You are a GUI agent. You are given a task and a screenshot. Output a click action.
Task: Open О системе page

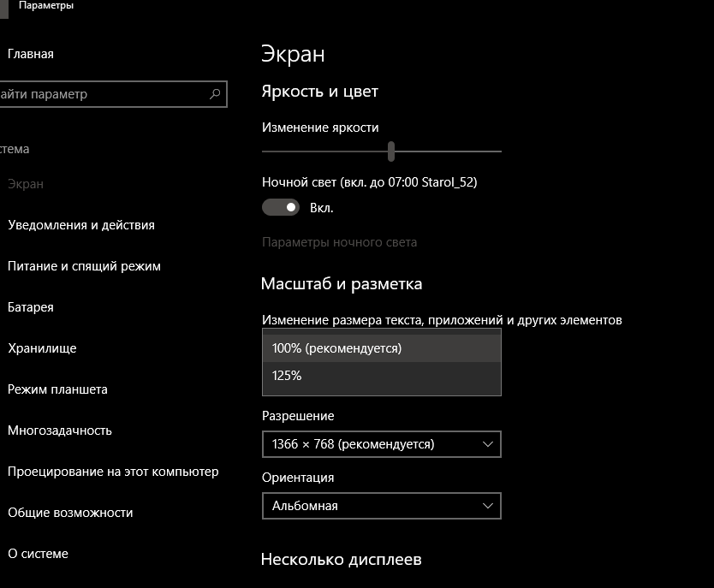38,554
